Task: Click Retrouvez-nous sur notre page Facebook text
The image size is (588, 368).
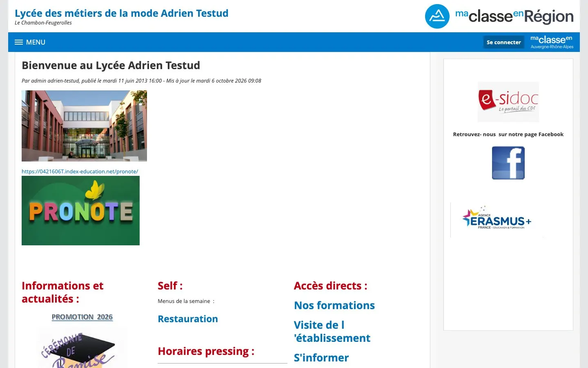Action: pyautogui.click(x=508, y=135)
